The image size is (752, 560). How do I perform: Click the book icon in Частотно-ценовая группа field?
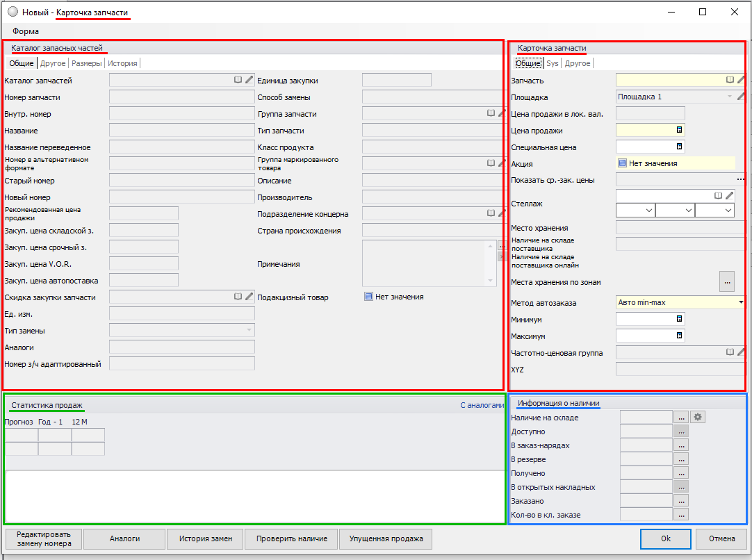(730, 352)
